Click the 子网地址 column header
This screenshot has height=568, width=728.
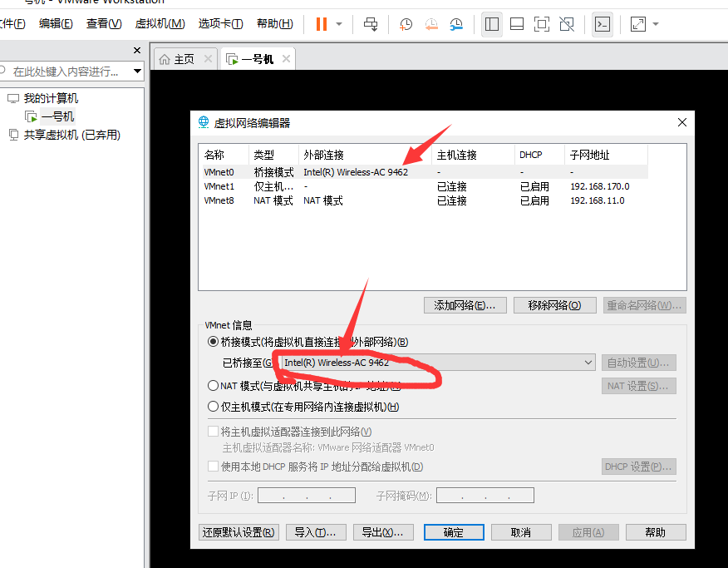point(606,155)
